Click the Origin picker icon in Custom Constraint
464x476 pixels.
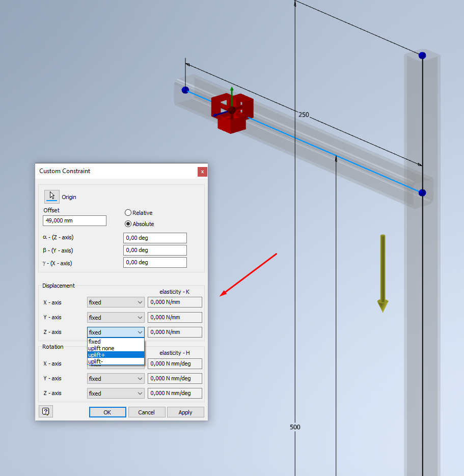pyautogui.click(x=51, y=195)
